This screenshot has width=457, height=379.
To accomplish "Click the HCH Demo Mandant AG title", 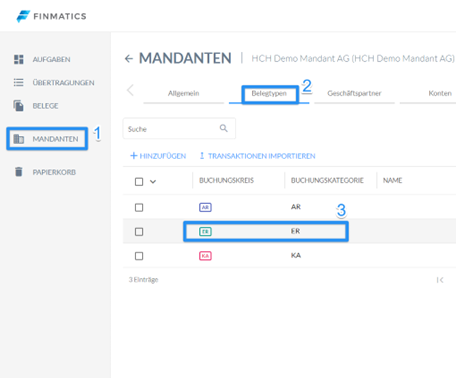I will coord(353,59).
